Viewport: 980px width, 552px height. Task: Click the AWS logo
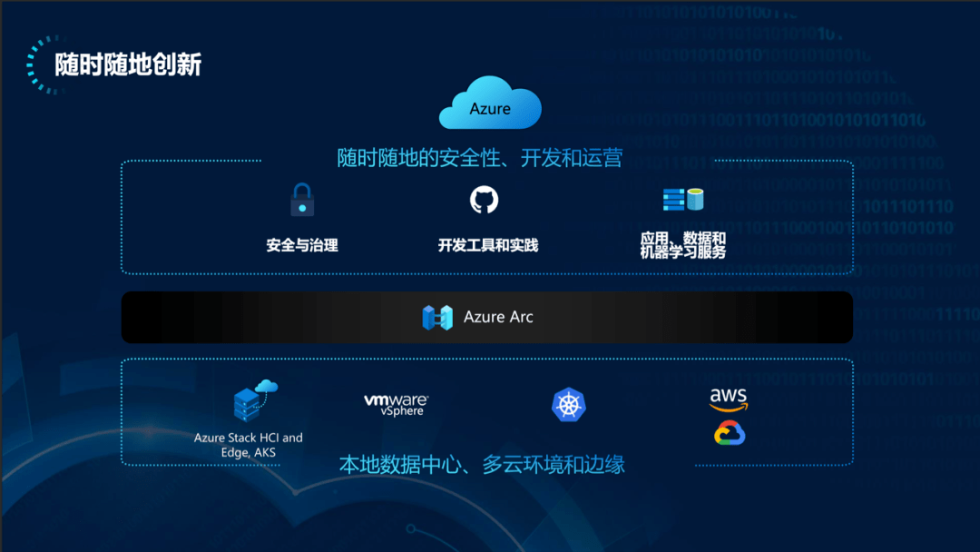(x=729, y=399)
